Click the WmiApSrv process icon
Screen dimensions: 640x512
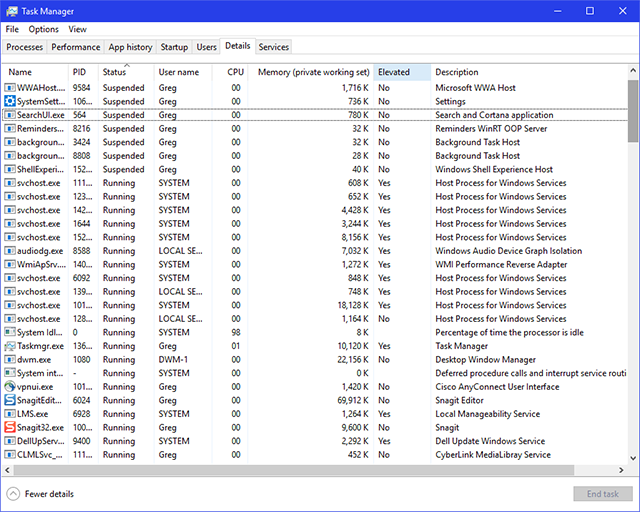pyautogui.click(x=10, y=265)
